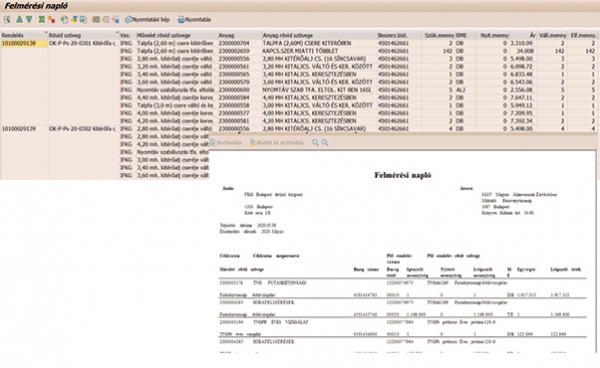The image size is (600, 368).
Task: Select material number 2300000561
Action: [240, 67]
